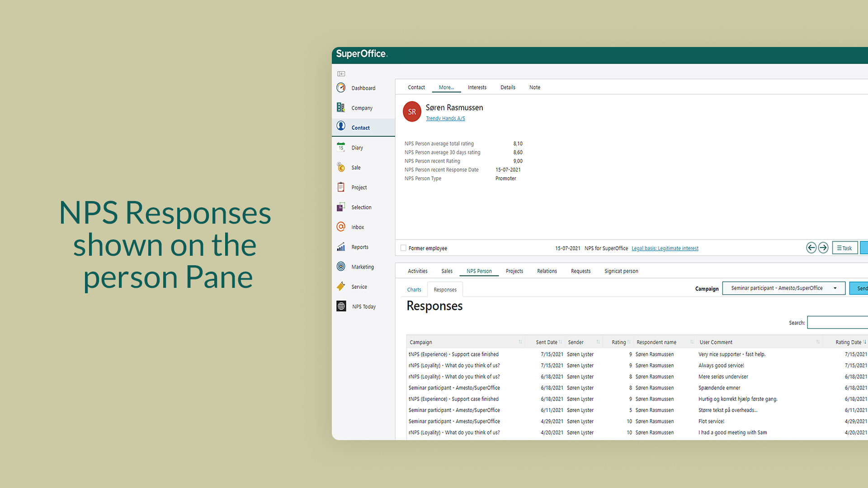Click the Søren Rasmussen name heading
The image size is (868, 488).
point(454,108)
